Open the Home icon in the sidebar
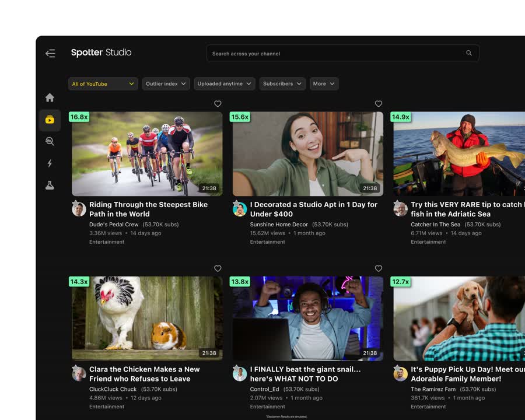The height and width of the screenshot is (420, 525). 50,97
